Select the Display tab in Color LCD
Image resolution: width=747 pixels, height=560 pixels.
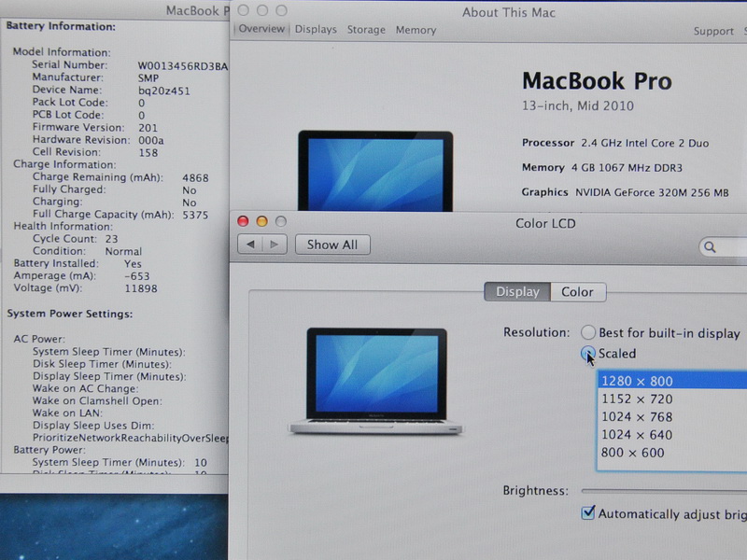point(517,292)
